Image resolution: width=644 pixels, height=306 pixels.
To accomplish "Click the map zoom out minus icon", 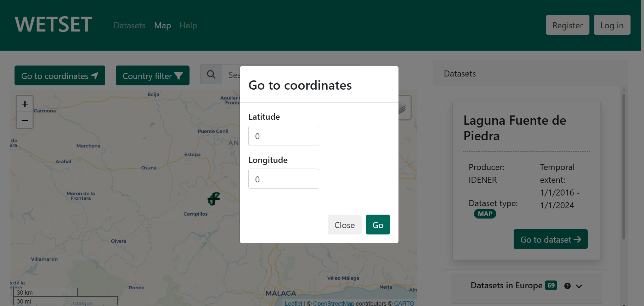I will [25, 120].
